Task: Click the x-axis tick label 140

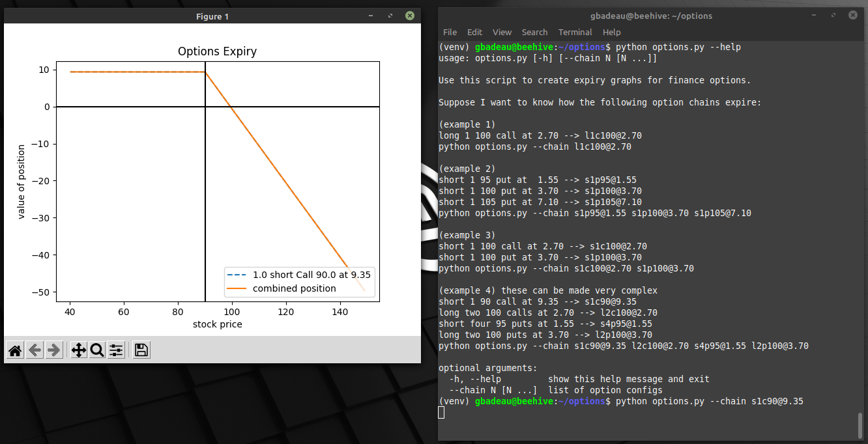Action: click(340, 312)
